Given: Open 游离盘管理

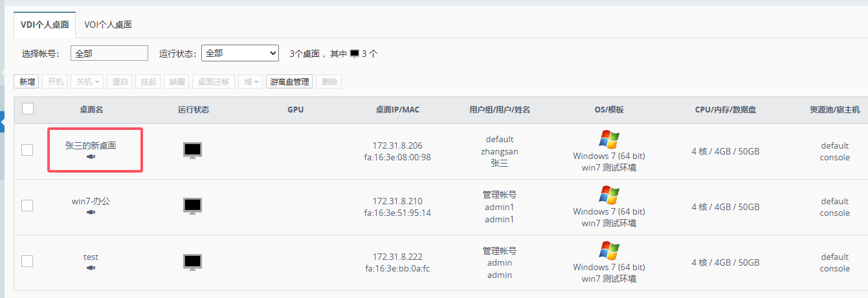Looking at the screenshot, I should 289,82.
